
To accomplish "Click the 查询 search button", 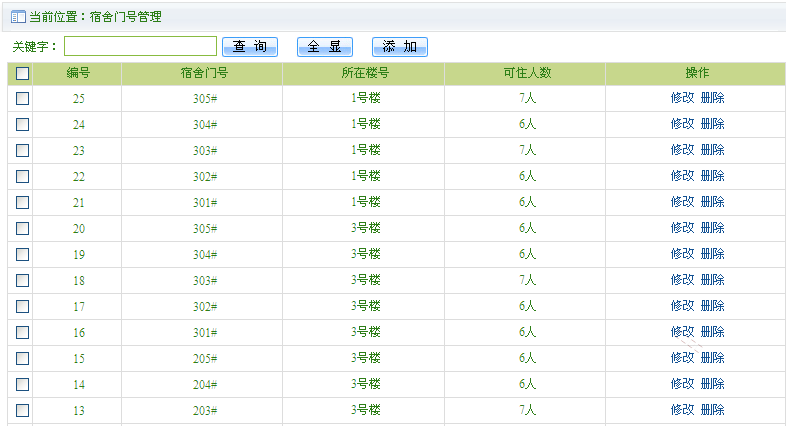I will tap(250, 47).
